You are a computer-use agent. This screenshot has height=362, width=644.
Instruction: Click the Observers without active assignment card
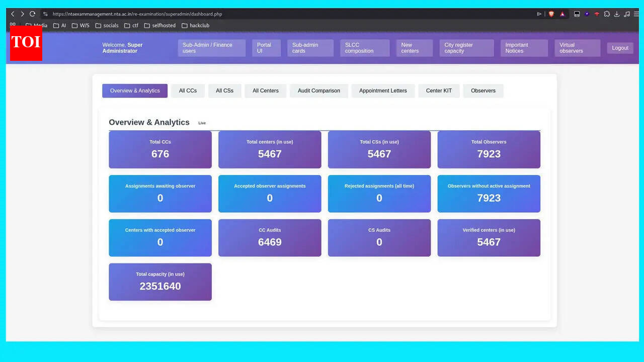[489, 194]
